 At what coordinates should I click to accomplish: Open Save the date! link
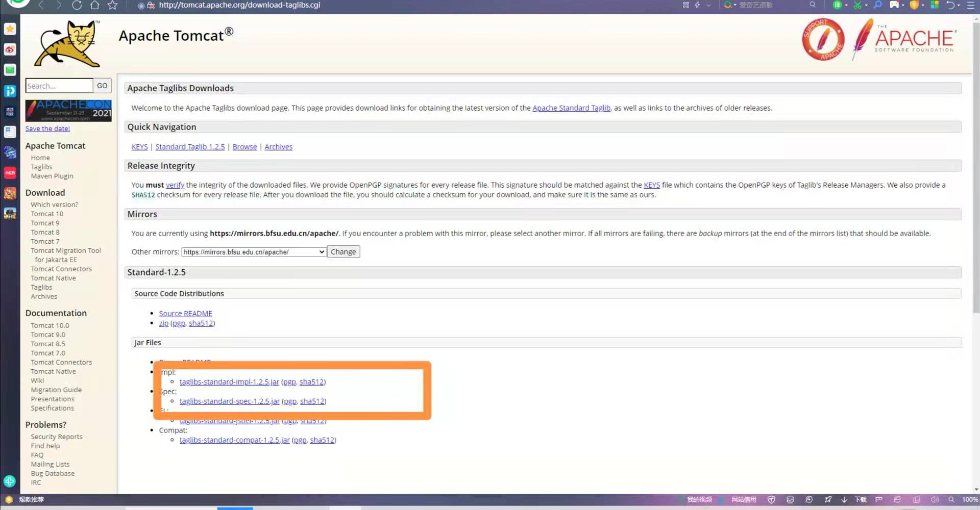pos(47,129)
